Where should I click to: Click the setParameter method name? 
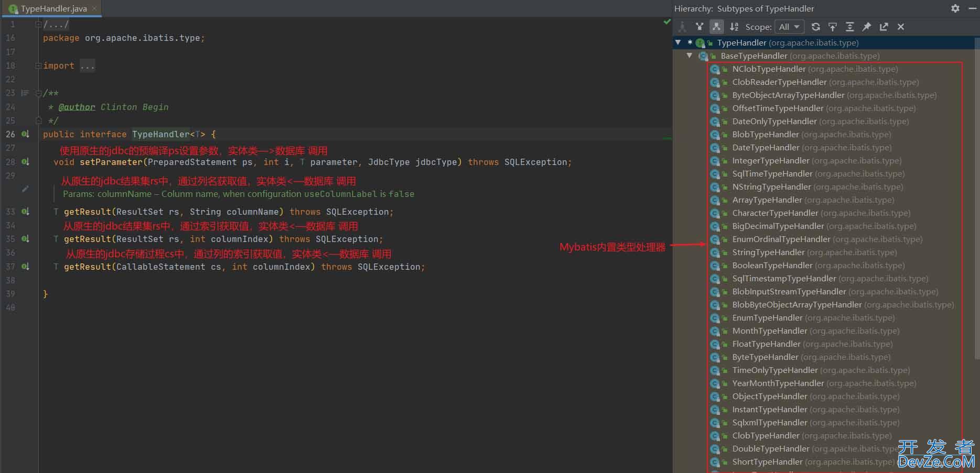click(x=111, y=162)
